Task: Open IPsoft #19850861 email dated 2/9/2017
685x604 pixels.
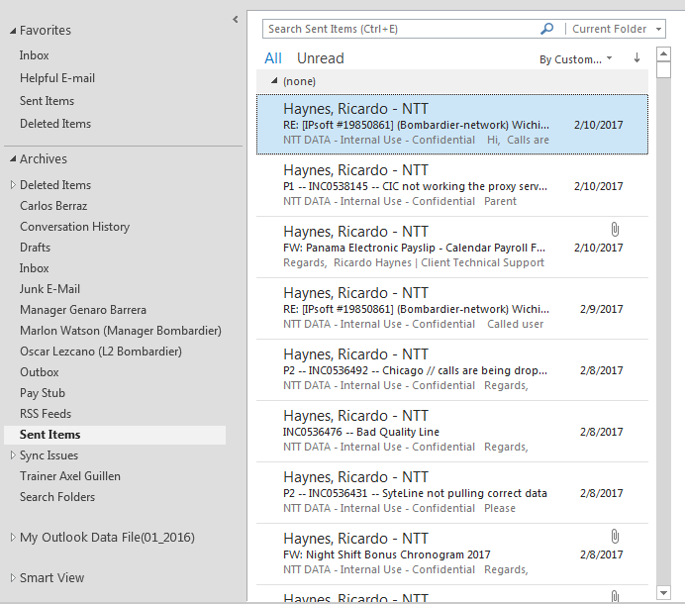Action: point(452,308)
